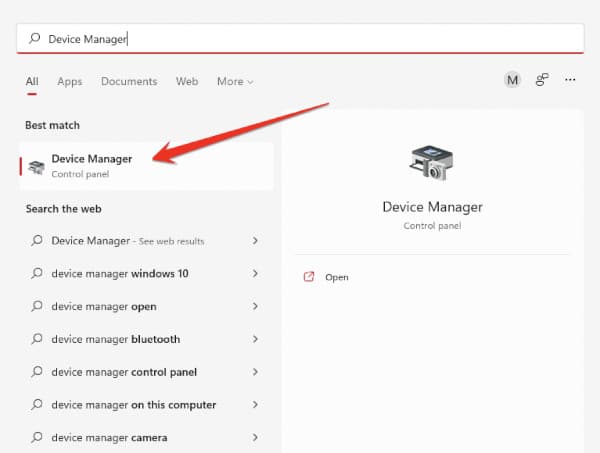Image resolution: width=600 pixels, height=453 pixels.
Task: Click Control panel label in preview pane
Action: [x=432, y=226]
